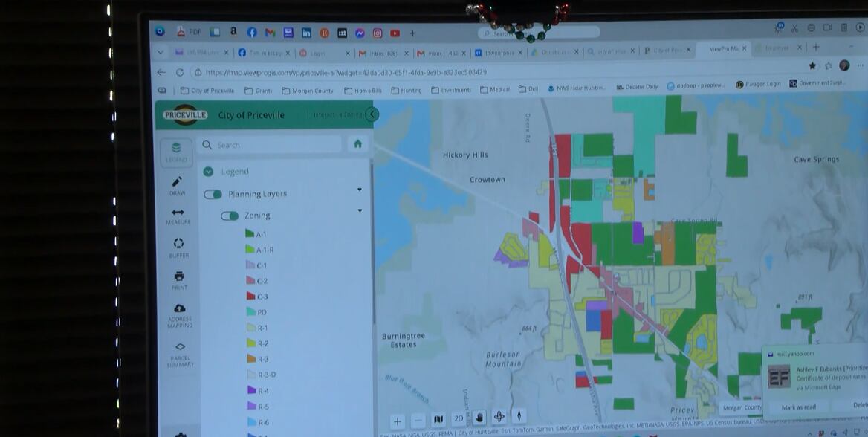Click the Cave Springs map label
The width and height of the screenshot is (868, 437).
tap(816, 159)
